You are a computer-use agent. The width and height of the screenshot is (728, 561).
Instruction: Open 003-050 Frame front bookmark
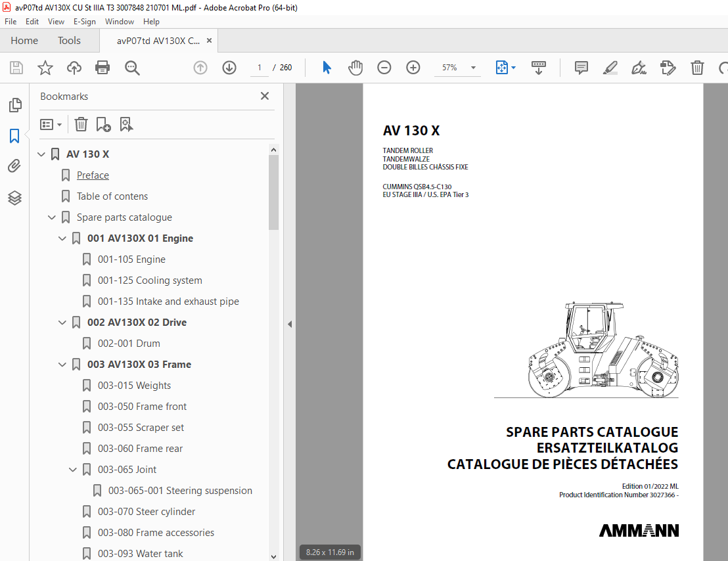[x=142, y=407]
